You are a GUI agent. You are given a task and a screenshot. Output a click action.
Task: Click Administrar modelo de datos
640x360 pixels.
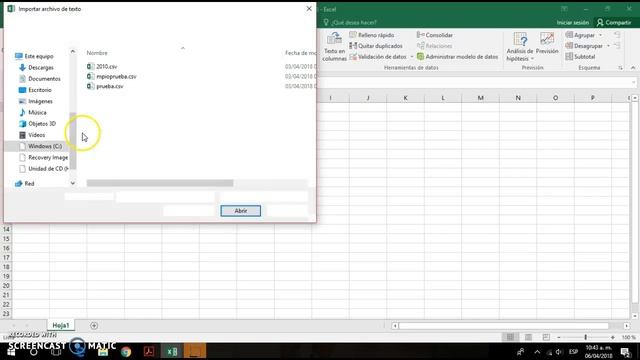[457, 57]
